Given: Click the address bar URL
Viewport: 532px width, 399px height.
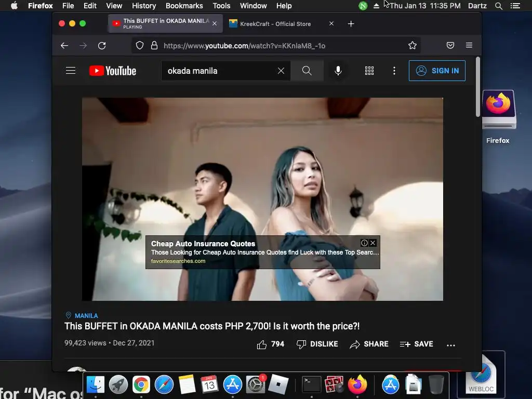Looking at the screenshot, I should (244, 46).
